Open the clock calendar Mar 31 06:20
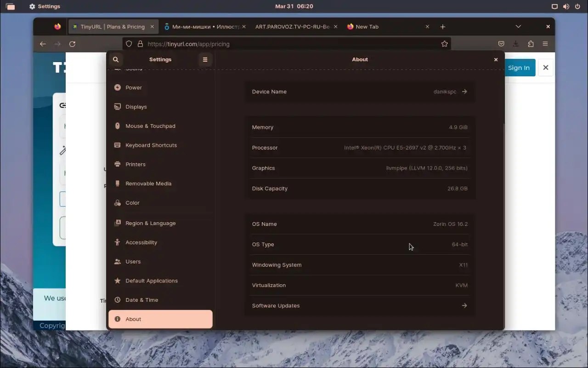 coord(294,6)
